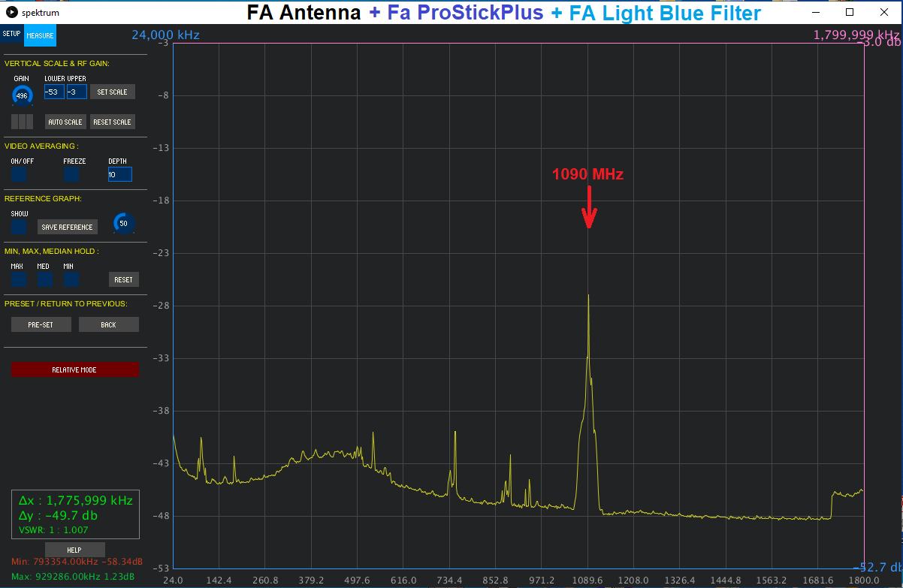The image size is (903, 588).
Task: Click the HELP button
Action: pos(74,550)
